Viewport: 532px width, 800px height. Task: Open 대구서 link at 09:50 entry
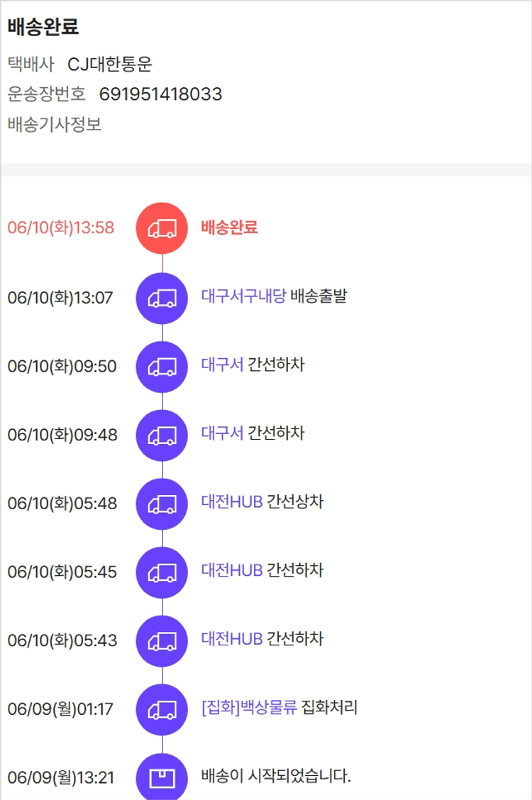pyautogui.click(x=222, y=365)
